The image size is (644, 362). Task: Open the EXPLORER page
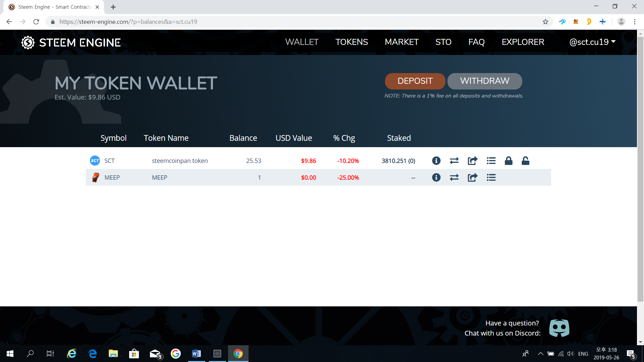523,42
